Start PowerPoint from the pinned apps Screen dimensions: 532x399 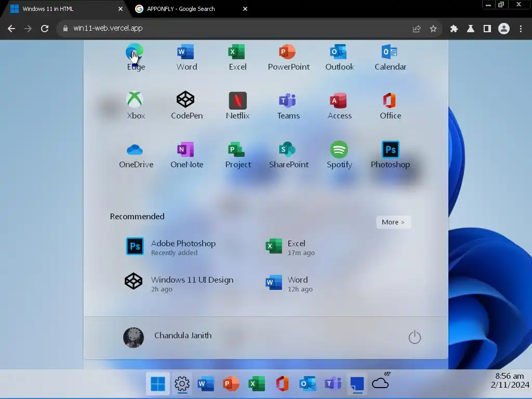pos(288,57)
